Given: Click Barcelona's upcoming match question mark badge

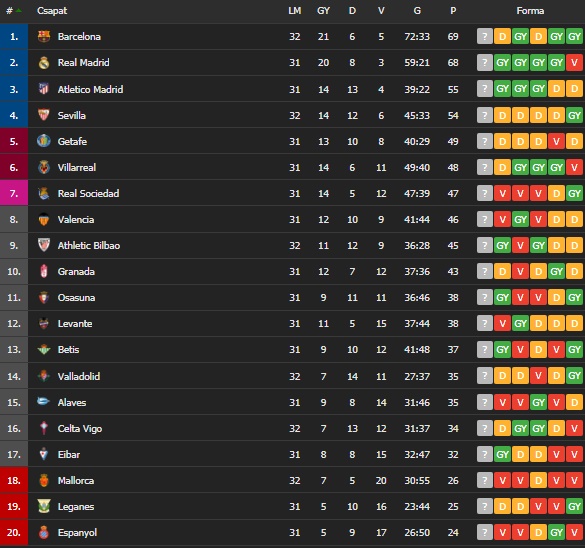Looking at the screenshot, I should click(485, 37).
